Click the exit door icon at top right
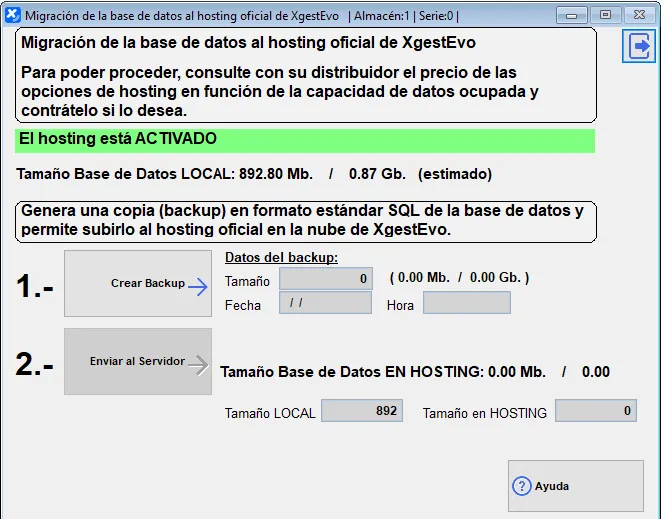Viewport: 661px width, 519px height. [638, 46]
